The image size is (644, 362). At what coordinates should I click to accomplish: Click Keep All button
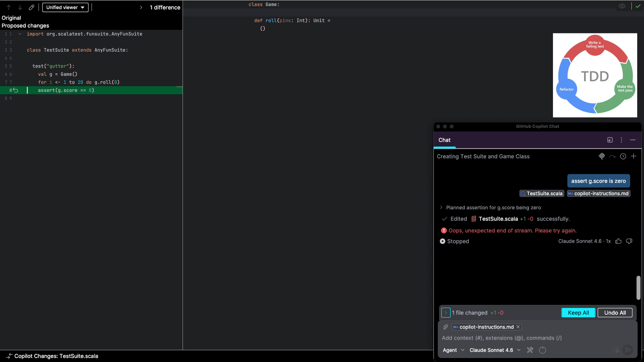tap(578, 313)
